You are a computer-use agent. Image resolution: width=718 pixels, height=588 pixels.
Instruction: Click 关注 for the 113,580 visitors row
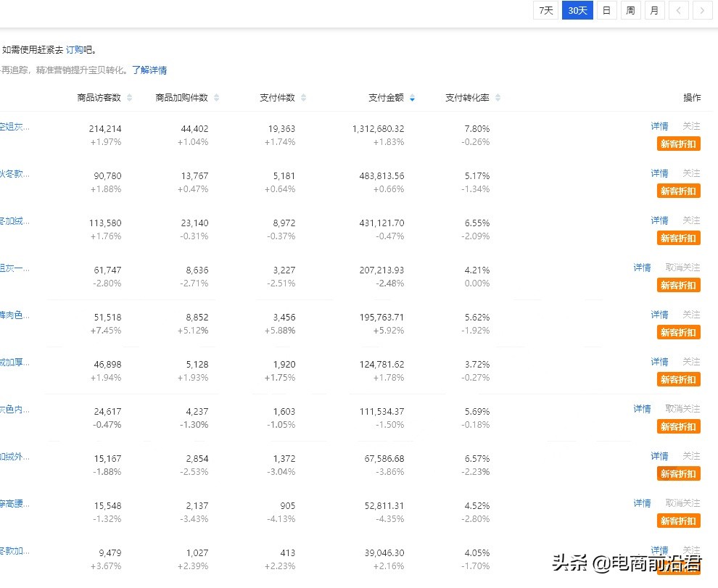coord(691,220)
